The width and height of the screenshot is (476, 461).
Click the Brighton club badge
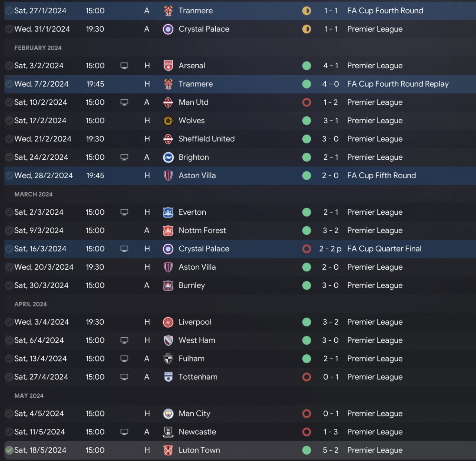tap(168, 158)
